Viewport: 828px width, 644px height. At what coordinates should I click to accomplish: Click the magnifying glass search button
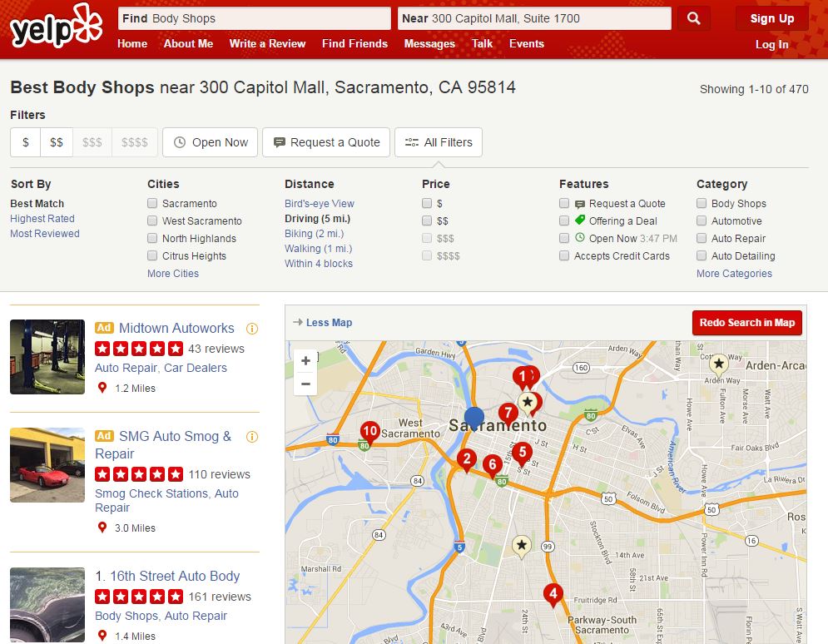(694, 18)
